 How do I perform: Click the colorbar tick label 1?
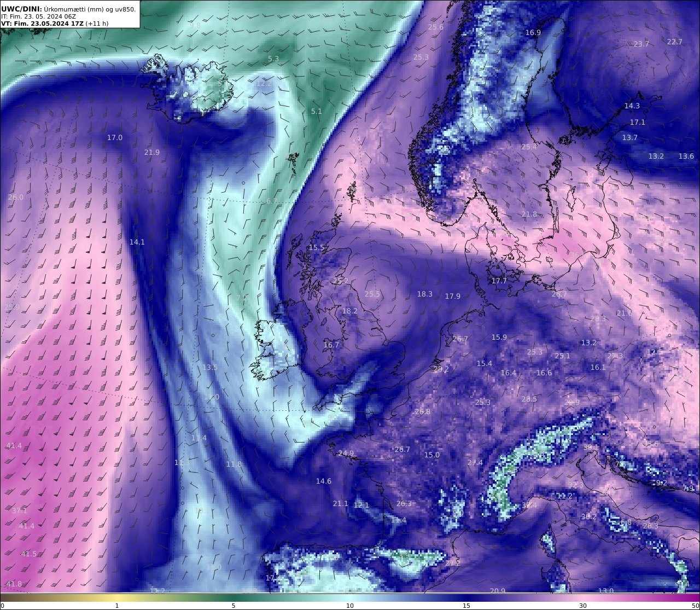tap(117, 606)
